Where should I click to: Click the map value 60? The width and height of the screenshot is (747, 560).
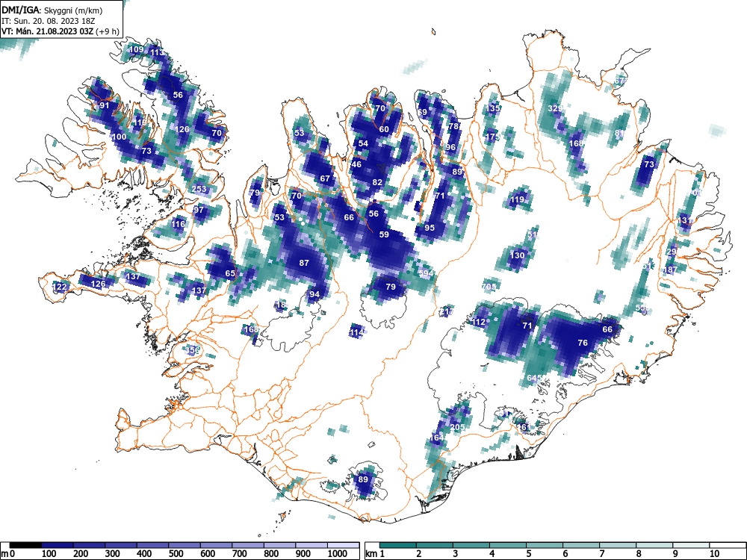tap(384, 129)
